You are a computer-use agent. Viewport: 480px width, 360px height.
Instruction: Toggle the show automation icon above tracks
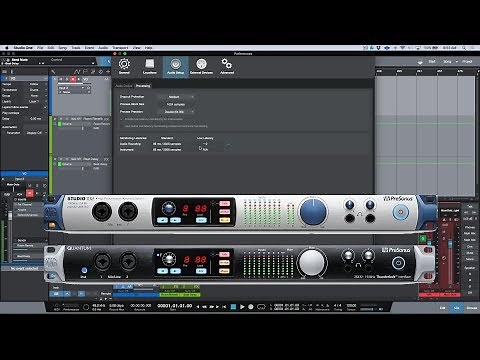[77, 72]
